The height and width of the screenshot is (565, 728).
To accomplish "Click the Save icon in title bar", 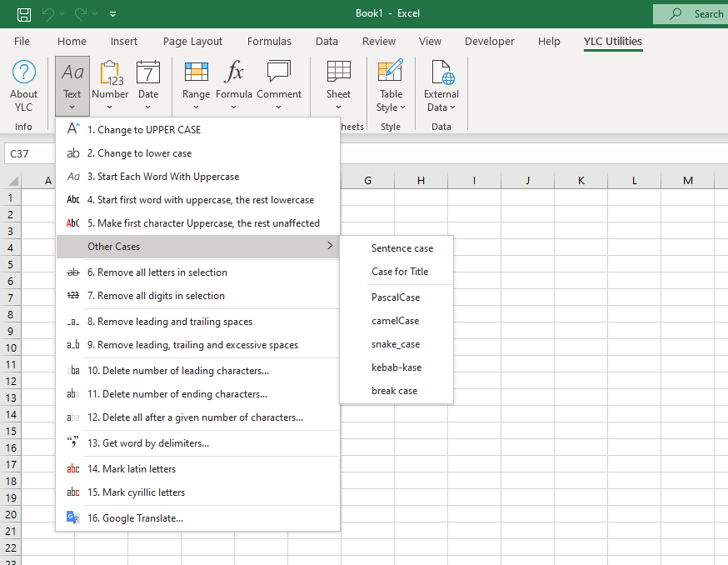I will point(24,13).
